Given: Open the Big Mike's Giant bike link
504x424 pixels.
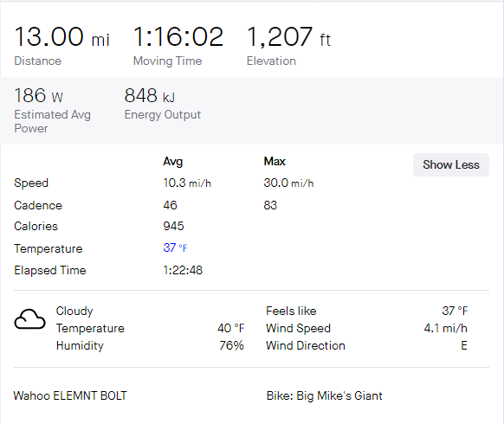Looking at the screenshot, I should pyautogui.click(x=339, y=395).
